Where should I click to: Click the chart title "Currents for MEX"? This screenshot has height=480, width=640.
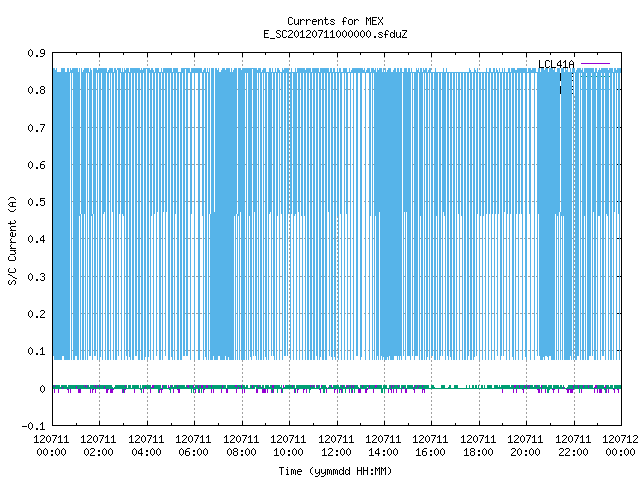tap(335, 21)
